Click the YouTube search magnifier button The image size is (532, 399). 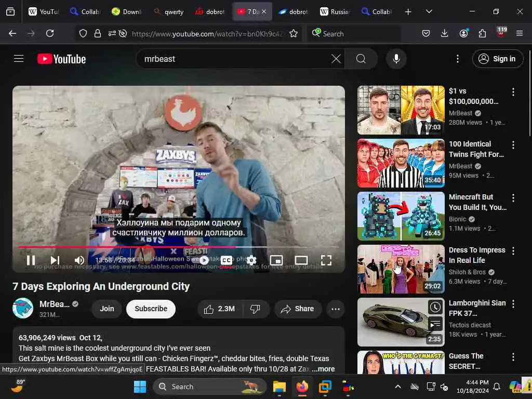pos(361,59)
